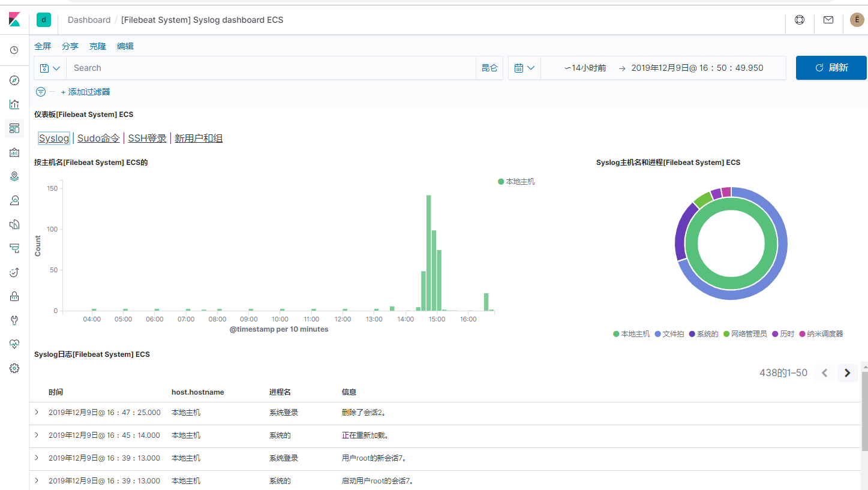Viewport: 868px width, 490px height.
Task: Toggle 纳米调度器 legend item in donut chart
Action: [x=821, y=334]
